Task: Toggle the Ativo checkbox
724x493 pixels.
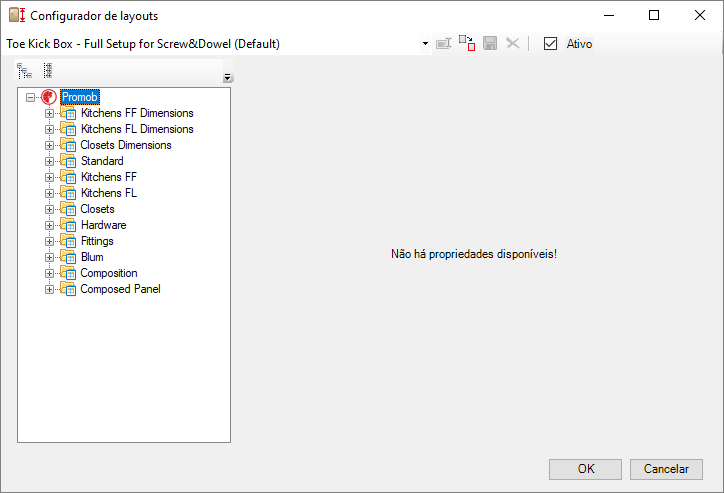Action: 550,44
